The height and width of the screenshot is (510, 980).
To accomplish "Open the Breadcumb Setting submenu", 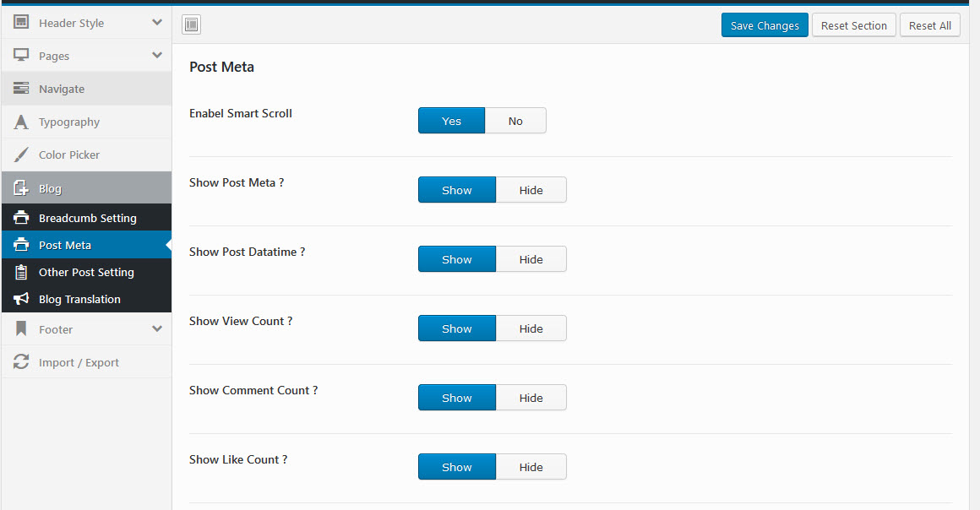I will click(87, 218).
